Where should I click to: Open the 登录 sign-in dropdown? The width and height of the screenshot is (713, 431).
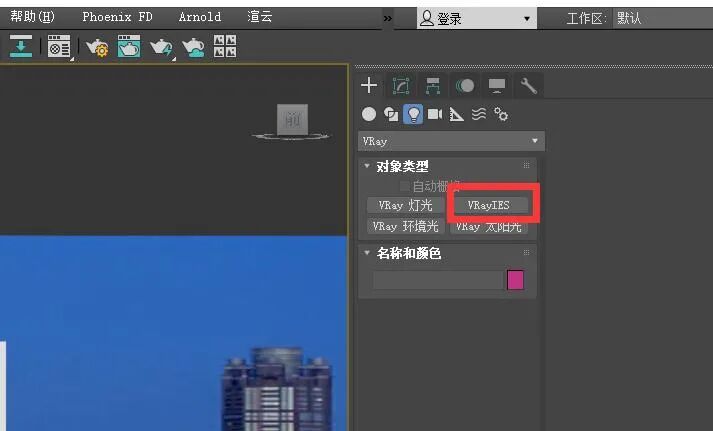point(477,18)
